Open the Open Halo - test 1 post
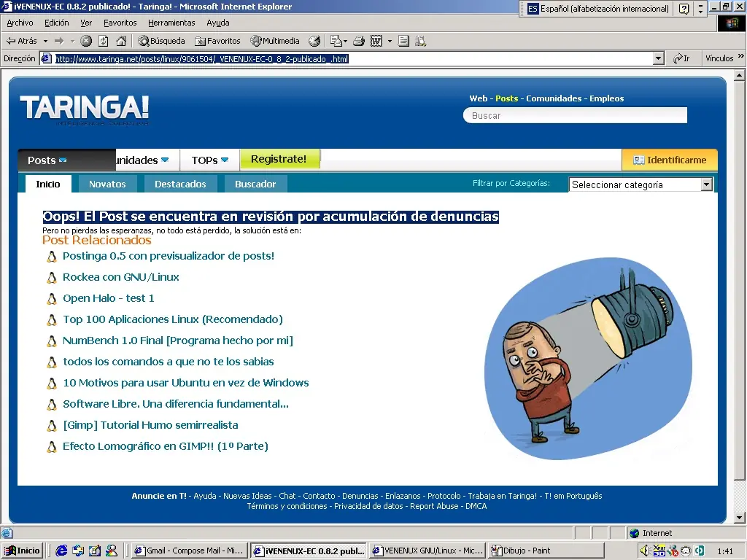 [109, 298]
